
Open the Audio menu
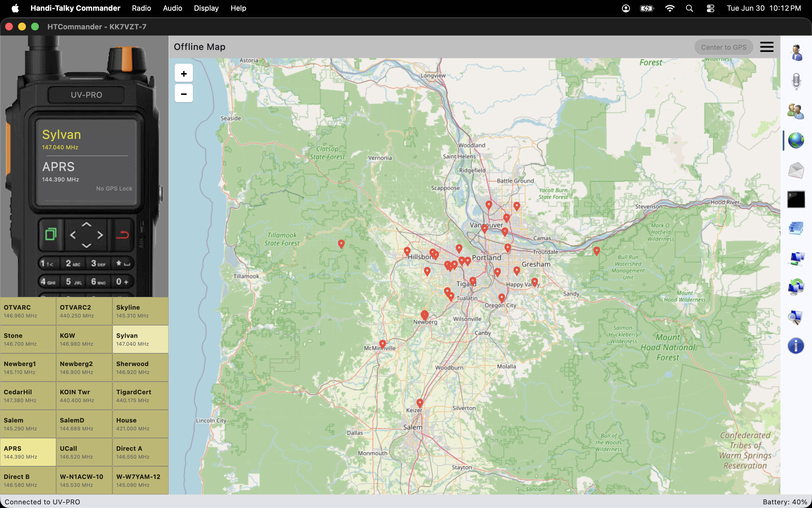click(173, 8)
